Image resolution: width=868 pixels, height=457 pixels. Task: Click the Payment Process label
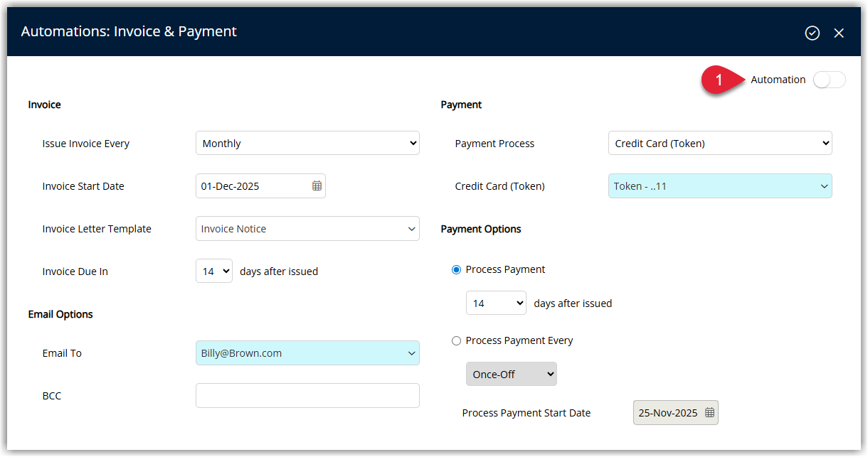494,144
